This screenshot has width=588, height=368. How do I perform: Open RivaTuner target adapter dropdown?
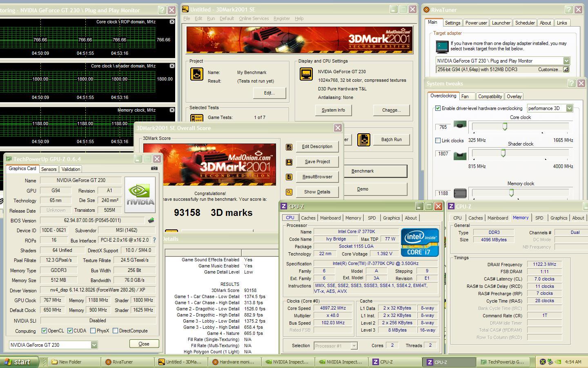coord(566,61)
